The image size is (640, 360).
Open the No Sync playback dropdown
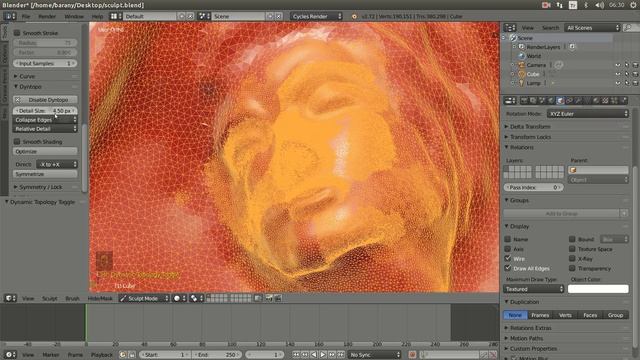[374, 355]
